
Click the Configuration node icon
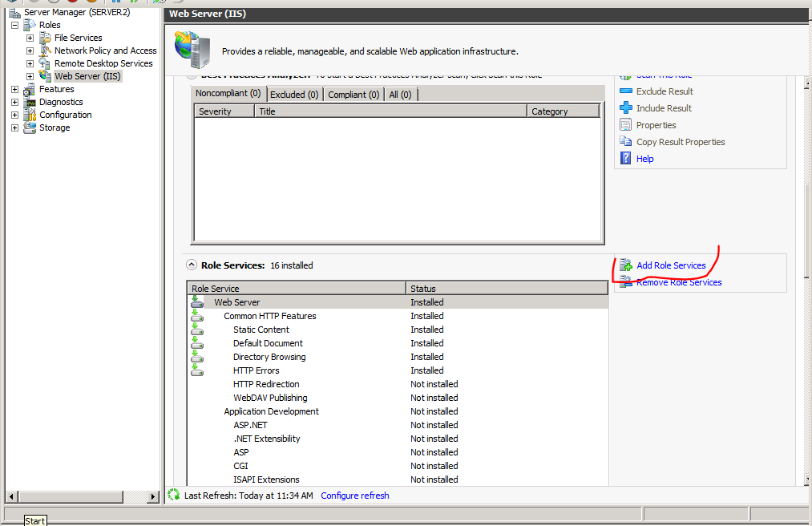click(30, 115)
